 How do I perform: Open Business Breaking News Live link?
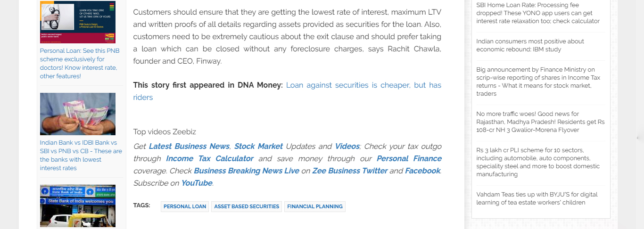click(x=246, y=171)
